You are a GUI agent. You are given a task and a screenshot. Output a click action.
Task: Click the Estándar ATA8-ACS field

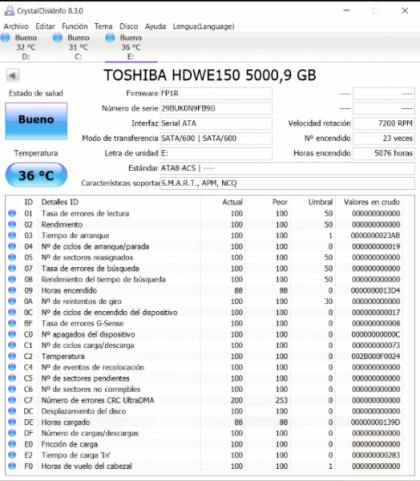(x=287, y=168)
